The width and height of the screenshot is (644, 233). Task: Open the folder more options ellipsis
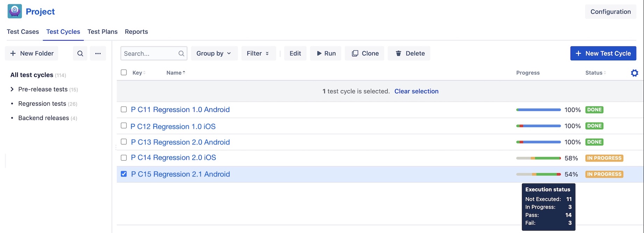pyautogui.click(x=98, y=54)
